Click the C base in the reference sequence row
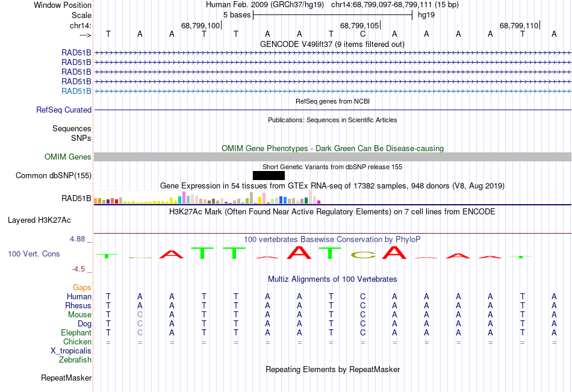This screenshot has width=572, height=392. pyautogui.click(x=362, y=34)
